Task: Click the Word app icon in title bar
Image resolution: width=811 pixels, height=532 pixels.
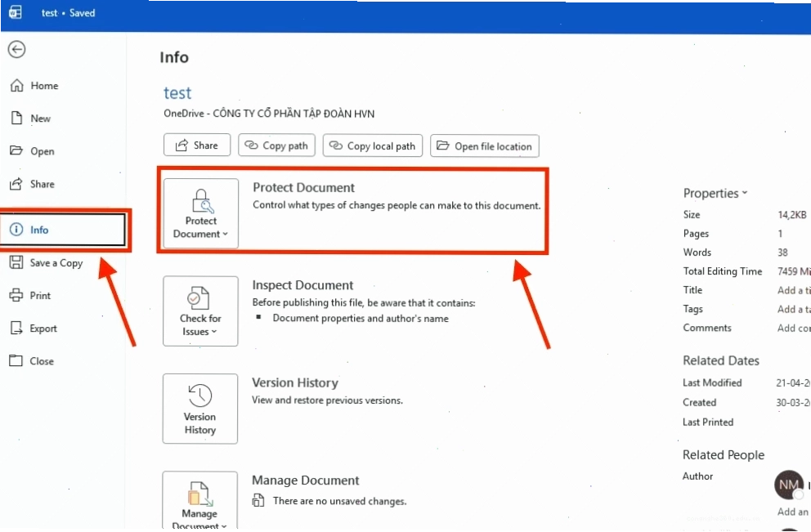Action: [15, 12]
